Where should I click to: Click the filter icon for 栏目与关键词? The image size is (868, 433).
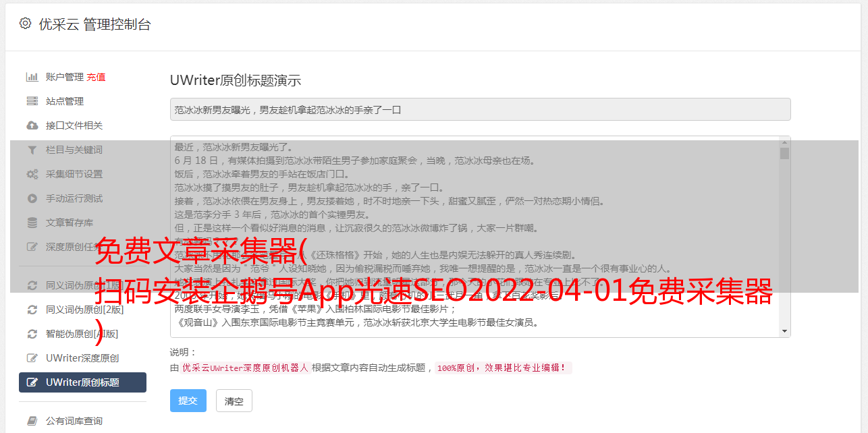click(x=32, y=150)
